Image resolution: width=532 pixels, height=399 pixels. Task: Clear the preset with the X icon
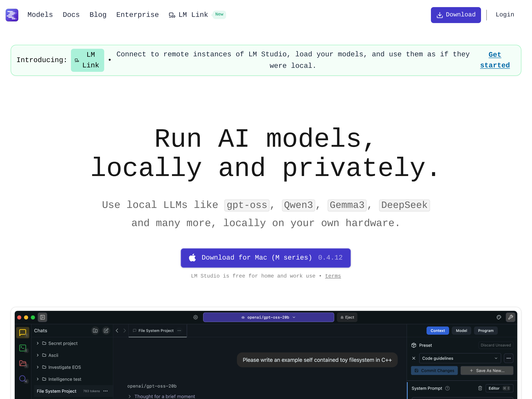tap(414, 358)
